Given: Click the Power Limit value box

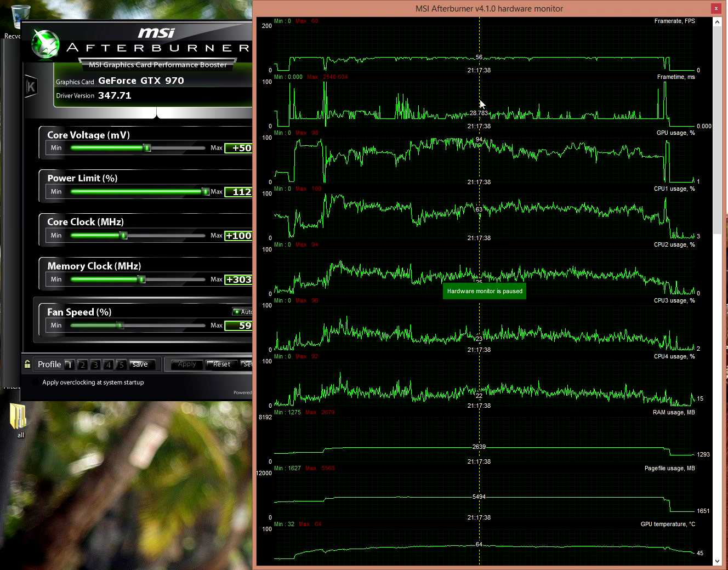Looking at the screenshot, I should click(239, 192).
